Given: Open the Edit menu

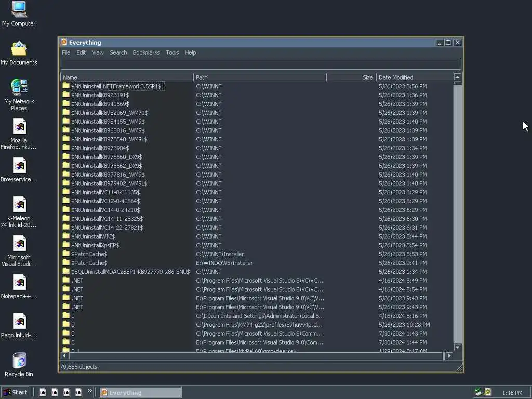Looking at the screenshot, I should [81, 52].
